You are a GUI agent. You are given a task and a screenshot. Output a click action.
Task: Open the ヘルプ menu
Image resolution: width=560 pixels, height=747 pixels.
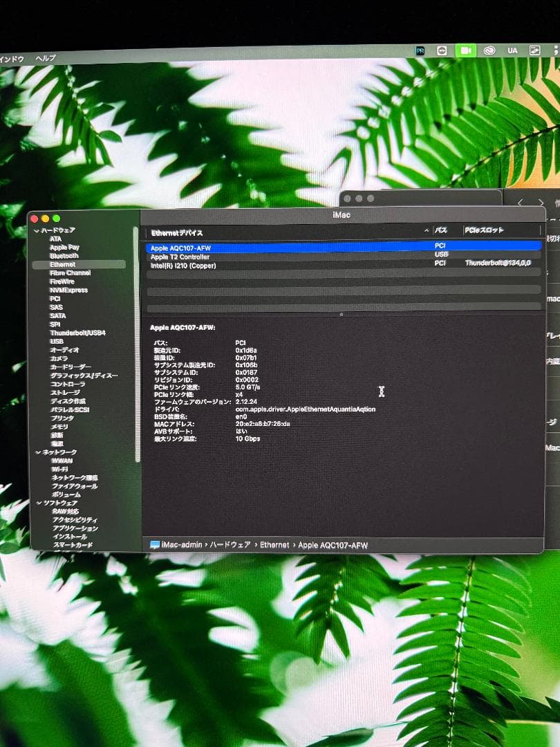click(46, 59)
